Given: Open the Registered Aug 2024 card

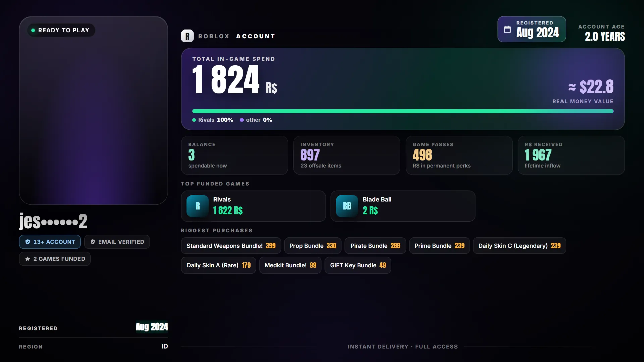Looking at the screenshot, I should click(x=532, y=29).
